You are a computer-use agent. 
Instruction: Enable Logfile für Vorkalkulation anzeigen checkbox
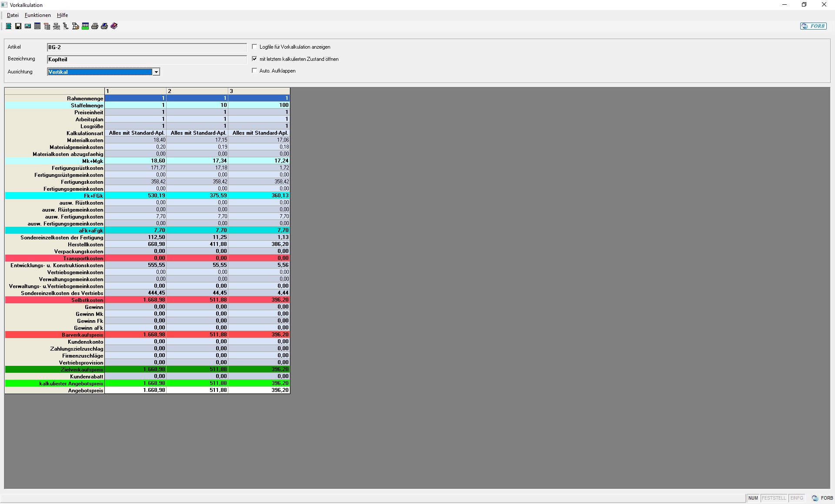point(255,47)
